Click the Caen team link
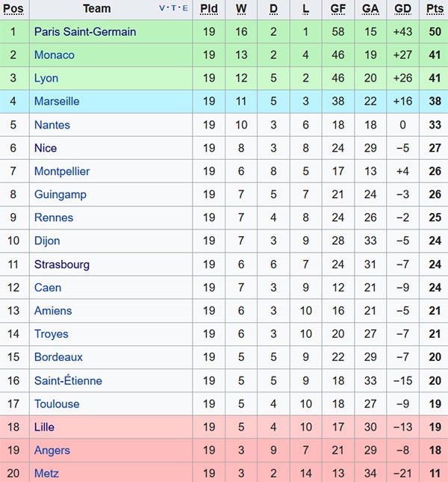This screenshot has height=482, width=448. (48, 288)
